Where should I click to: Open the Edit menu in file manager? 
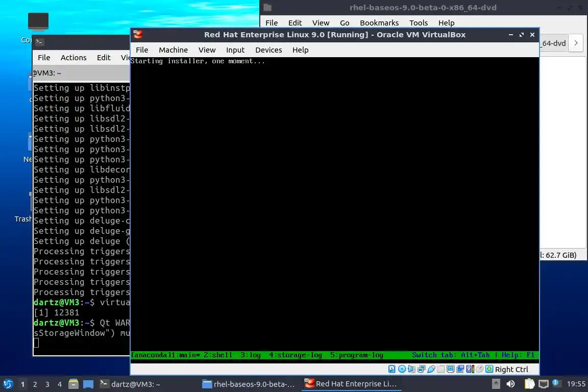295,23
